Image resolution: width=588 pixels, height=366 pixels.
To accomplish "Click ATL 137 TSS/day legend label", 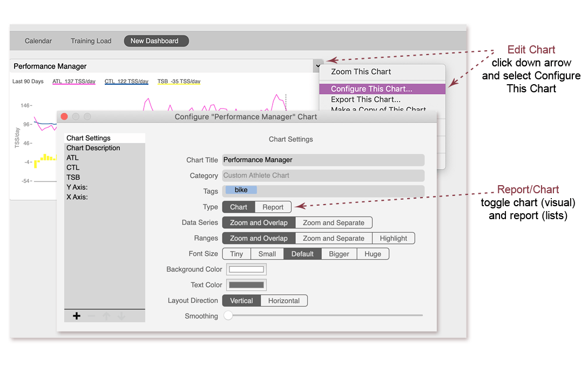I will pos(74,82).
